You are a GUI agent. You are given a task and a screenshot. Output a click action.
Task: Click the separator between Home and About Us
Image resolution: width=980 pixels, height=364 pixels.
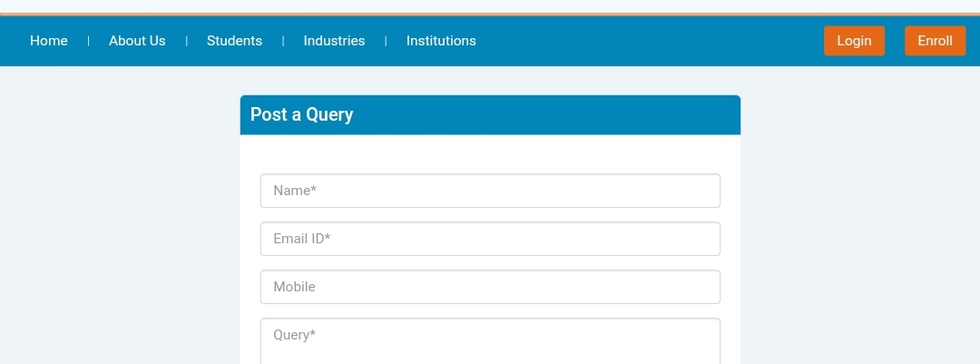(88, 41)
